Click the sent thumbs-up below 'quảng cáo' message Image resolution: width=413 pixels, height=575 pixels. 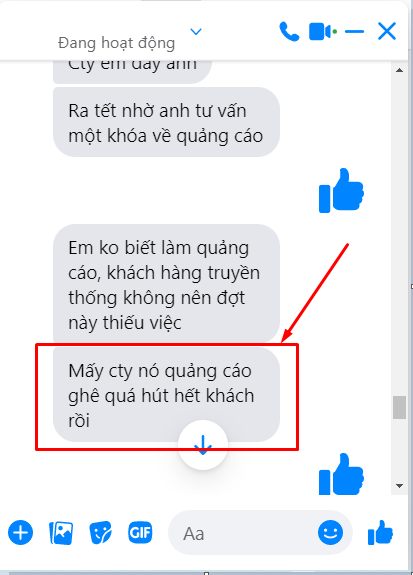pos(341,191)
